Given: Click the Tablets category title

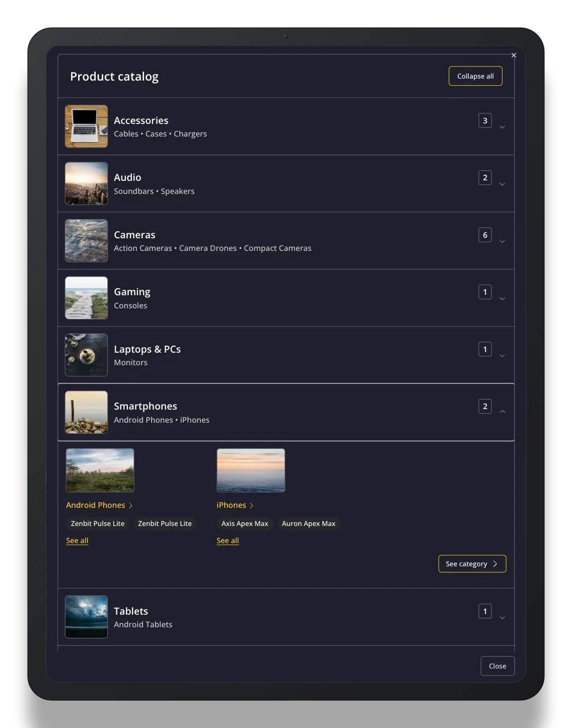Looking at the screenshot, I should point(131,611).
